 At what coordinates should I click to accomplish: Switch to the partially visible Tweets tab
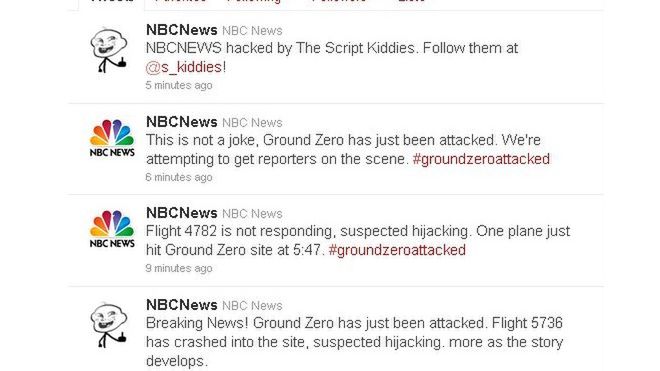tap(112, 2)
